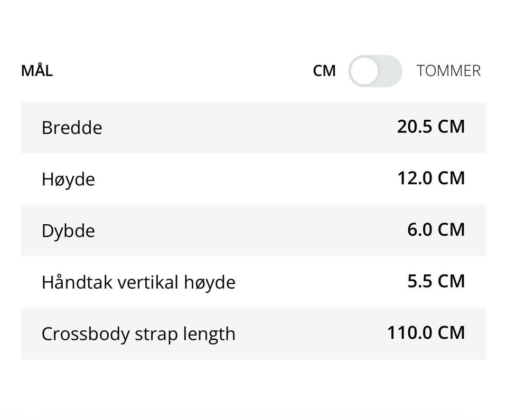Click the grey track of unit toggle
507x420 pixels.
click(x=390, y=71)
